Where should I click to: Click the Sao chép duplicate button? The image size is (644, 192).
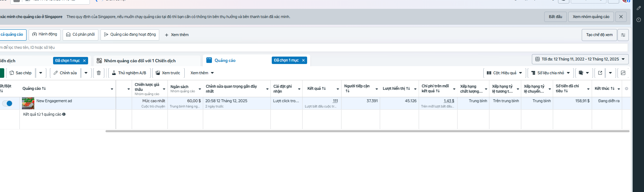(21, 73)
